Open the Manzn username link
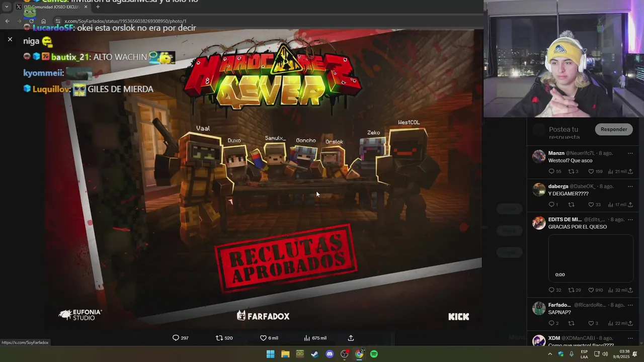The image size is (644, 362). coord(580,153)
